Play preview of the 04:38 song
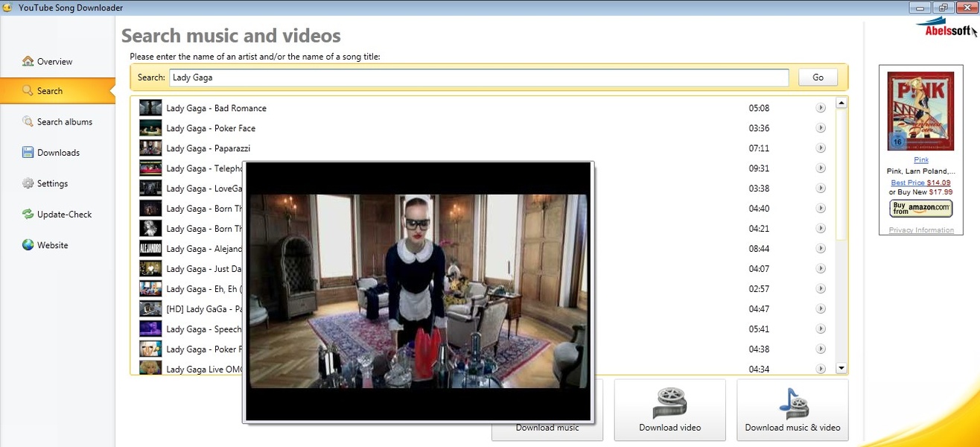980x447 pixels. pyautogui.click(x=821, y=349)
